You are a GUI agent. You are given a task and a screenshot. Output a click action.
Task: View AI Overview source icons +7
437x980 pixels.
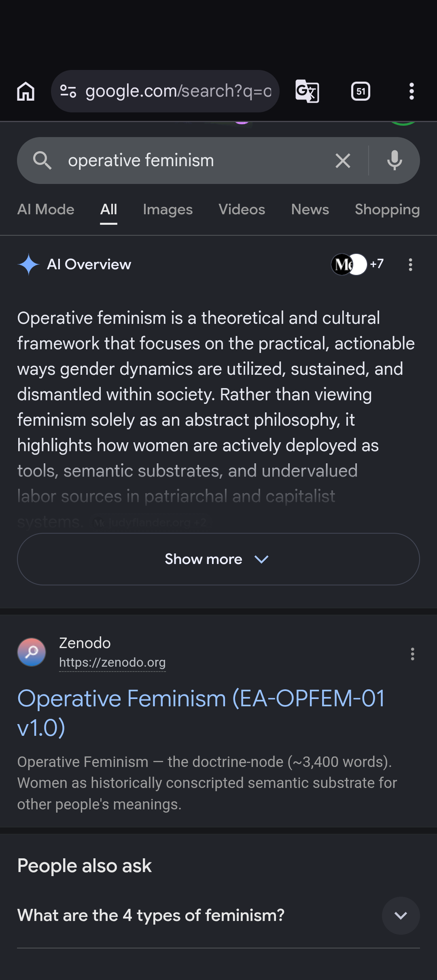(x=358, y=264)
